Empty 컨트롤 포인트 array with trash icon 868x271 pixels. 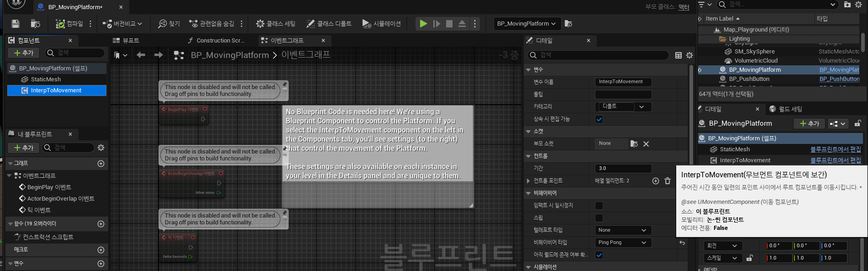coord(668,181)
